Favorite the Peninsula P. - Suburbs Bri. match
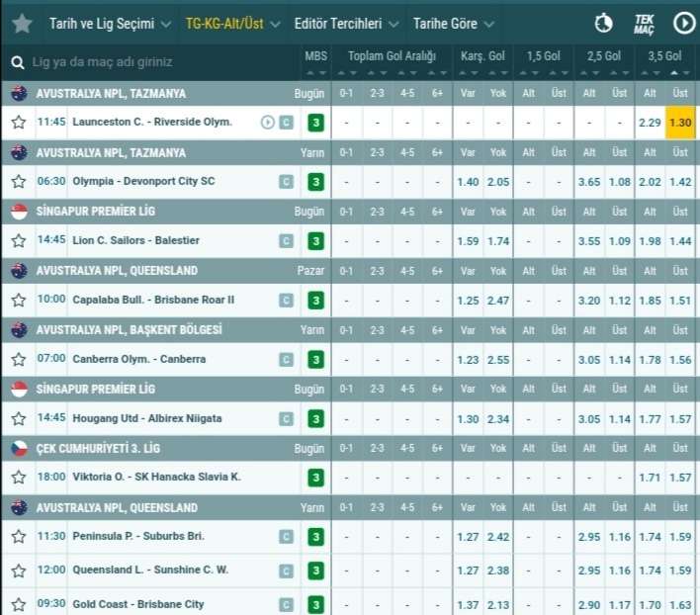 pos(19,536)
